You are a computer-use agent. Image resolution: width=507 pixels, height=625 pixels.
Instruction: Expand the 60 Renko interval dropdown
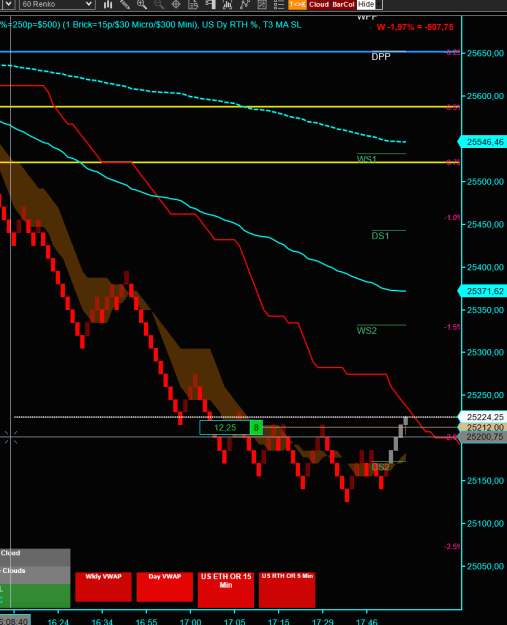(57, 4)
